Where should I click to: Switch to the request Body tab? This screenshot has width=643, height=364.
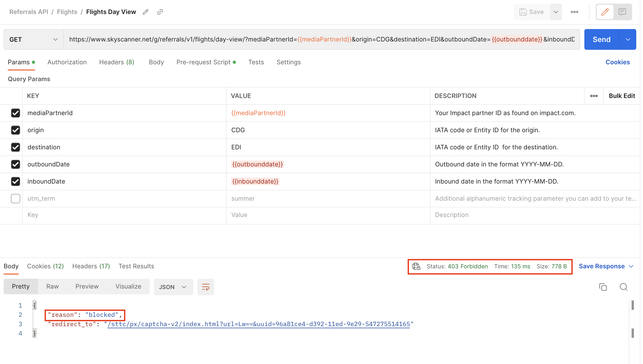[x=156, y=62]
